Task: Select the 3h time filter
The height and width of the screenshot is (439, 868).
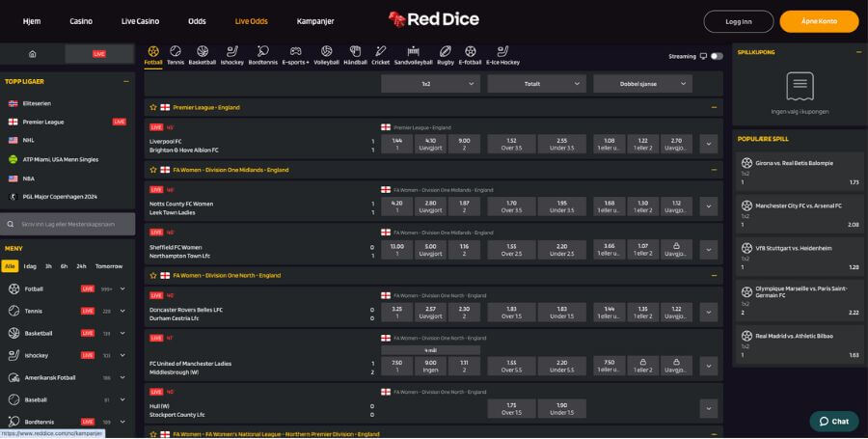Action: [49, 266]
